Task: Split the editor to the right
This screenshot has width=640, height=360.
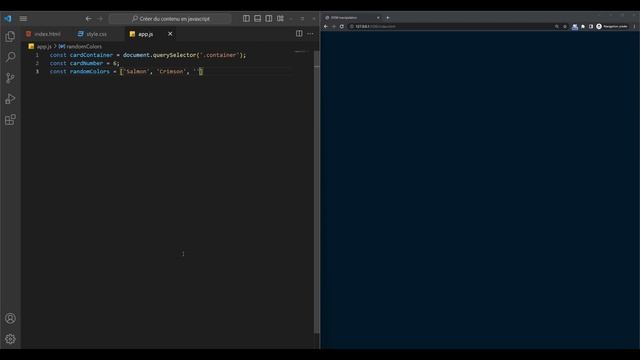Action: pyautogui.click(x=299, y=34)
